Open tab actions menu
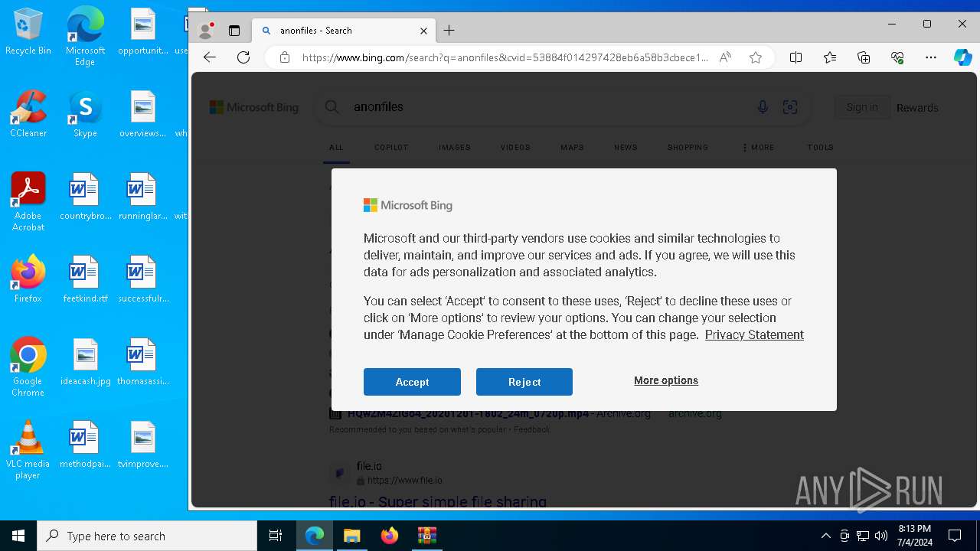Image resolution: width=980 pixels, height=551 pixels. (x=234, y=31)
